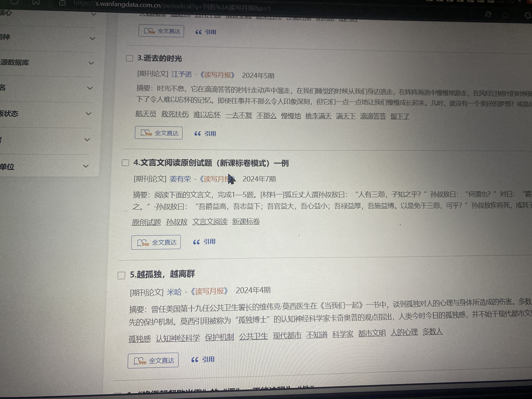The height and width of the screenshot is (399, 532).
Task: Click keyword tag 慢慢地
Action: pos(291,116)
